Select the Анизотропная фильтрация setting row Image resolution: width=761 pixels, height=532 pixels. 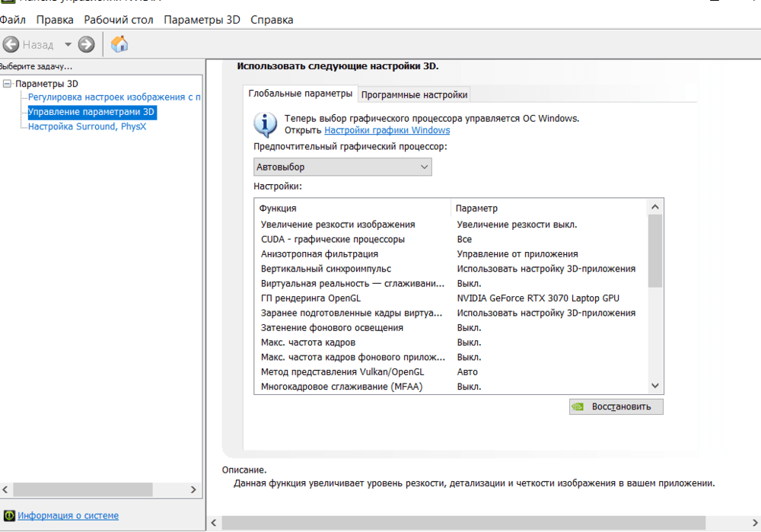click(320, 254)
